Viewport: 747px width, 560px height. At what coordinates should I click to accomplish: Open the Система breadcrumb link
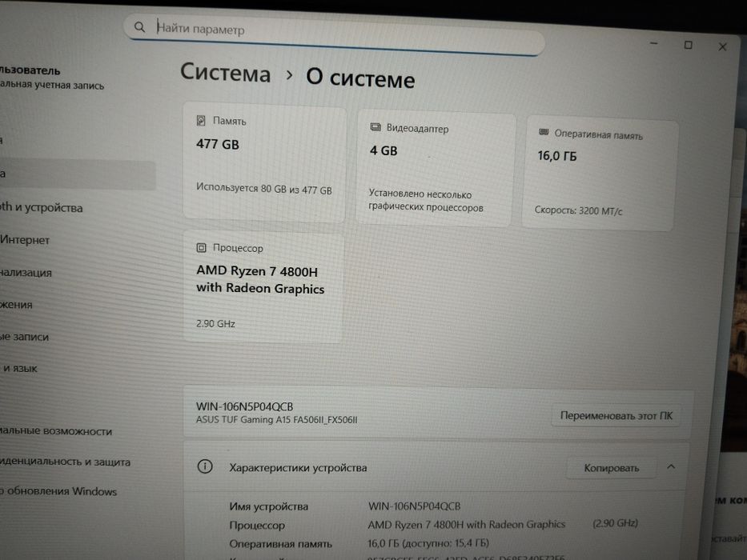[x=225, y=73]
